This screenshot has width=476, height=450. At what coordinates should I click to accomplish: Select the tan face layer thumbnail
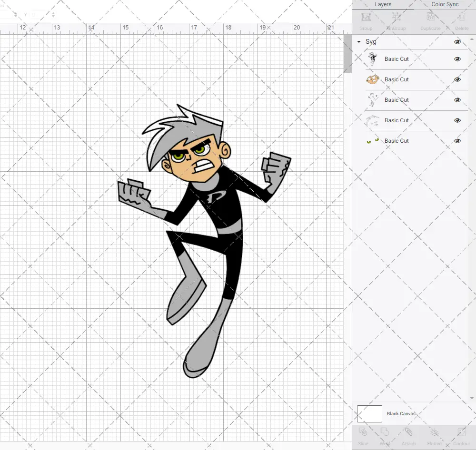click(x=373, y=79)
